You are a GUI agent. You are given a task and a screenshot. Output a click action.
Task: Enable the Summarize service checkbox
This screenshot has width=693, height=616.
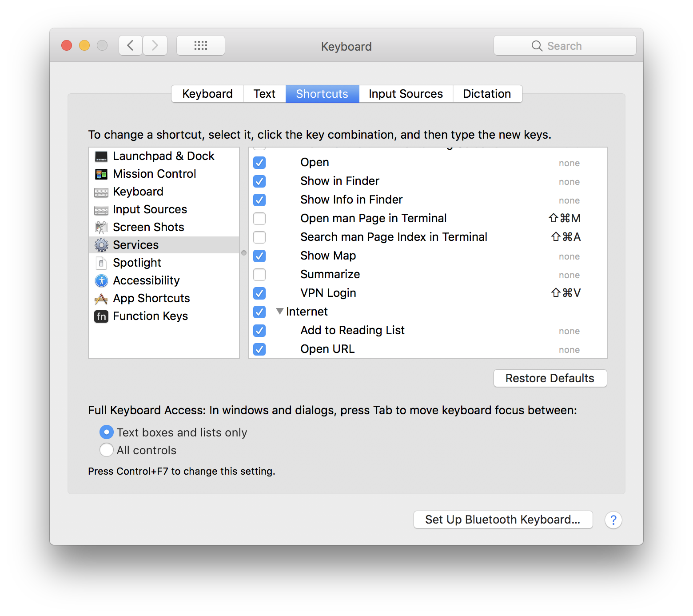click(259, 275)
